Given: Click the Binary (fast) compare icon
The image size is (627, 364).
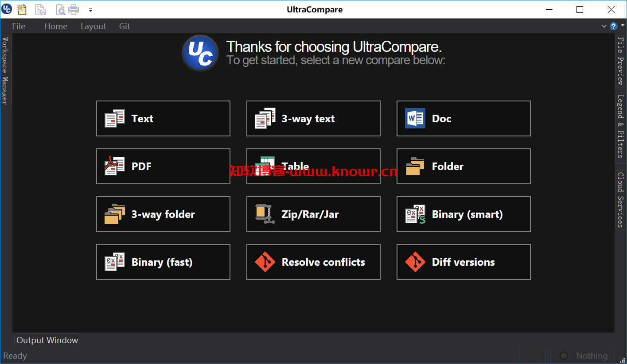Looking at the screenshot, I should click(x=115, y=262).
